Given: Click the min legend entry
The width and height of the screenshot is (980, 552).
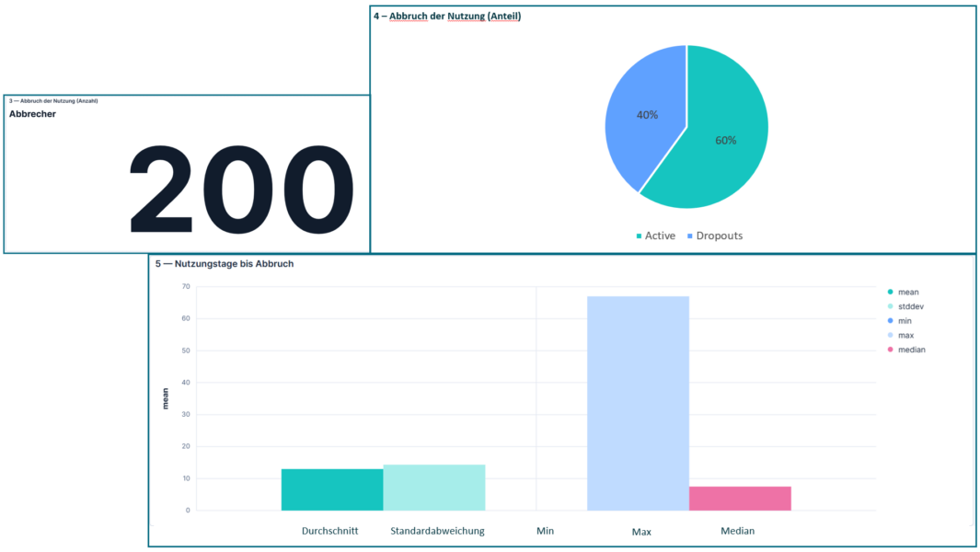Looking at the screenshot, I should point(899,321).
